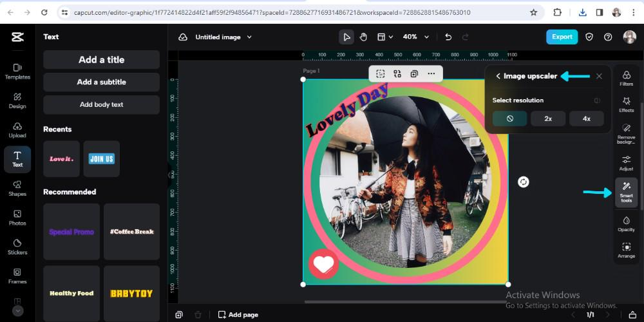This screenshot has width=644, height=322.
Task: Open the Filters tool
Action: pos(627,78)
